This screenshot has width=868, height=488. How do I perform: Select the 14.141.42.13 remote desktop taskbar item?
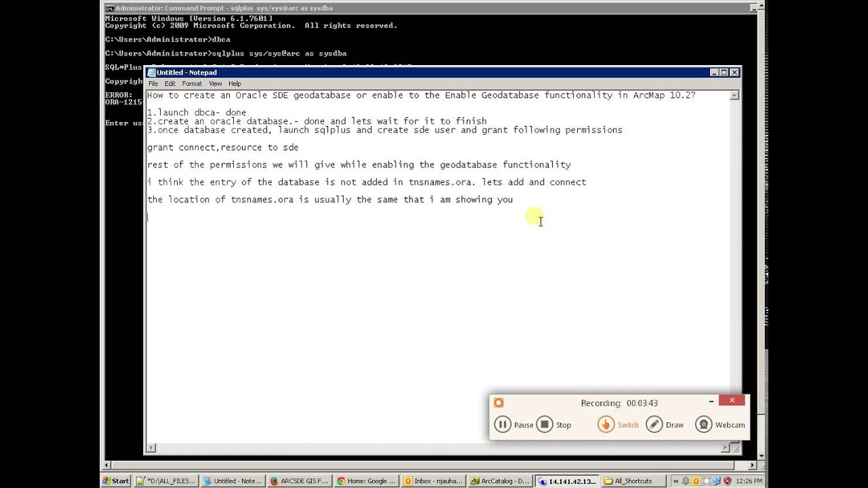566,481
